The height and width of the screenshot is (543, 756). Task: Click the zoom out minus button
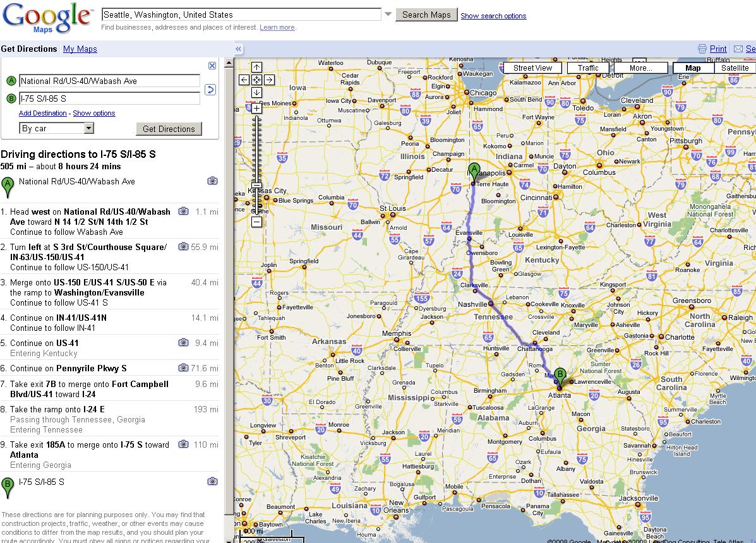[x=256, y=222]
